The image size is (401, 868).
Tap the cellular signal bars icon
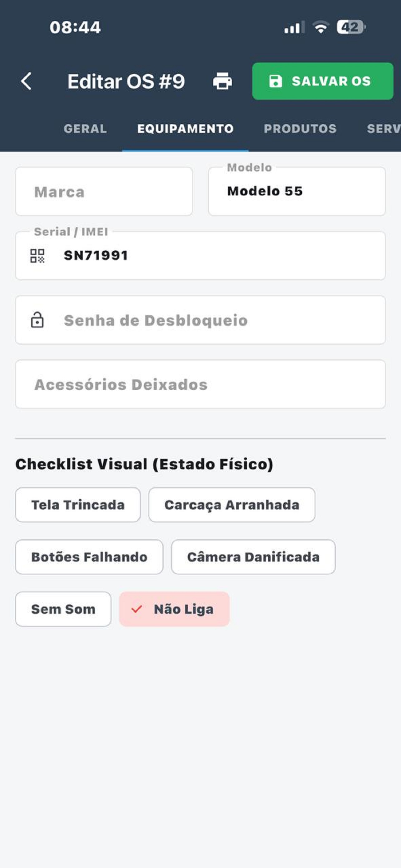294,27
